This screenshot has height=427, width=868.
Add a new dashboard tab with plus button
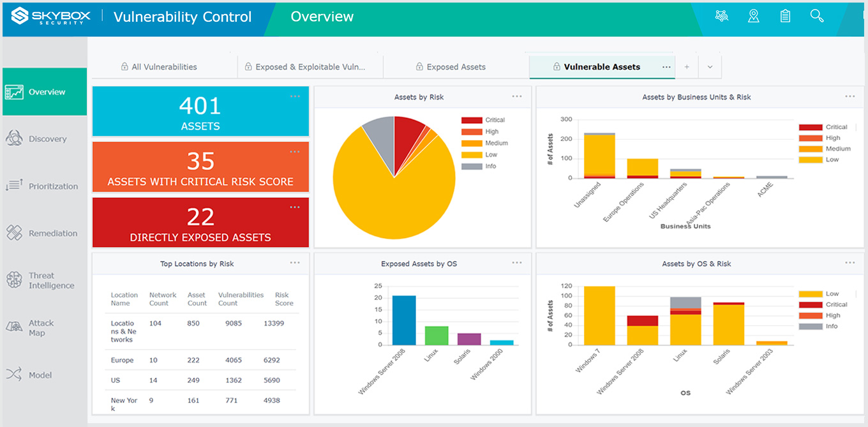point(687,67)
